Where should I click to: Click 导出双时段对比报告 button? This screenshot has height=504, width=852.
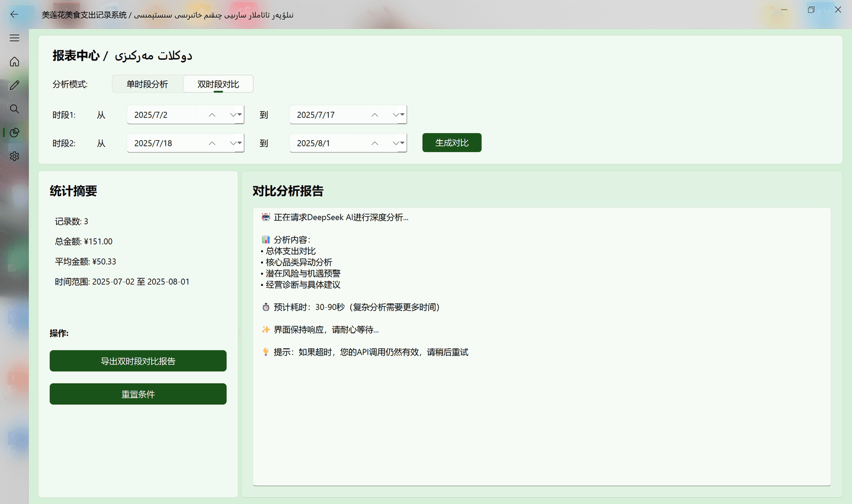(x=138, y=361)
